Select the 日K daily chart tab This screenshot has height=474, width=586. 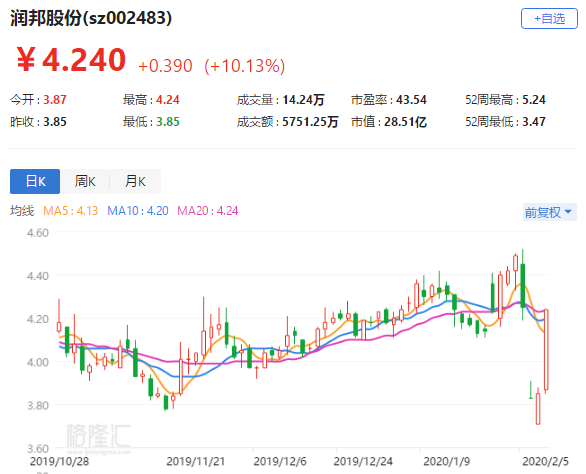point(35,181)
